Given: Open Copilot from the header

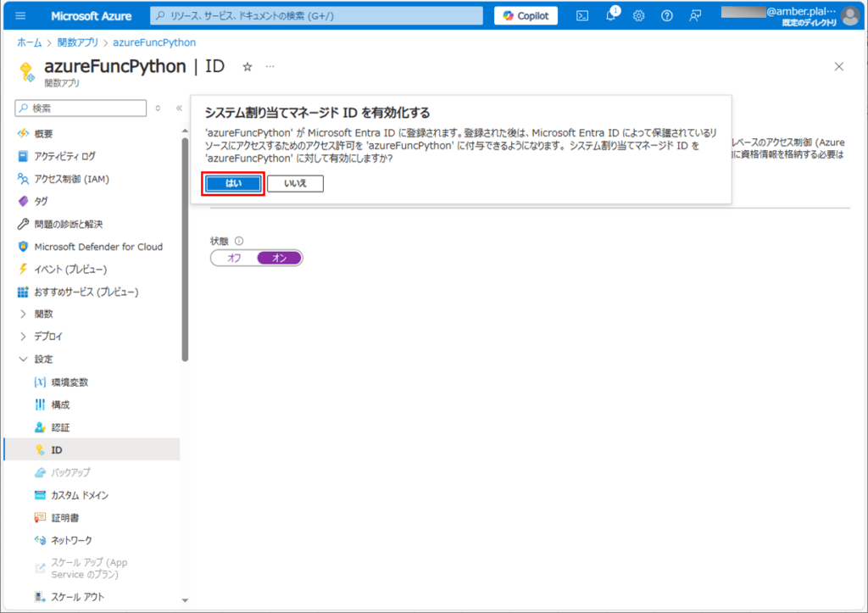Looking at the screenshot, I should [526, 16].
